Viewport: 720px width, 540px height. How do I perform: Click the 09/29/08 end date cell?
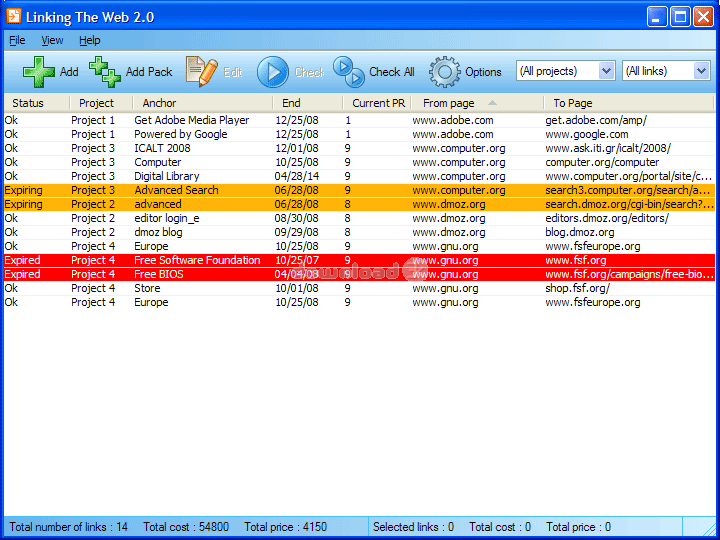(x=297, y=232)
